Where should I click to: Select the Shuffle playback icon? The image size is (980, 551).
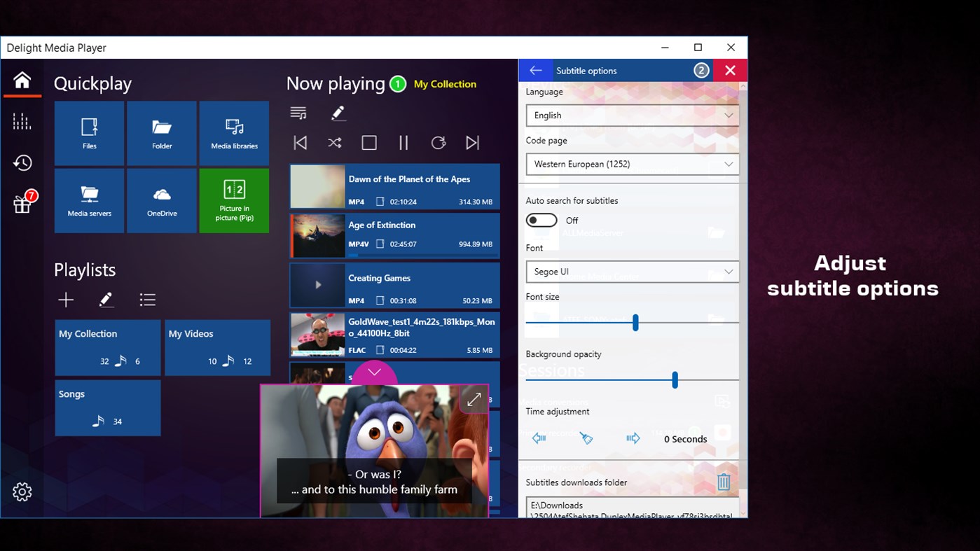[x=334, y=142]
